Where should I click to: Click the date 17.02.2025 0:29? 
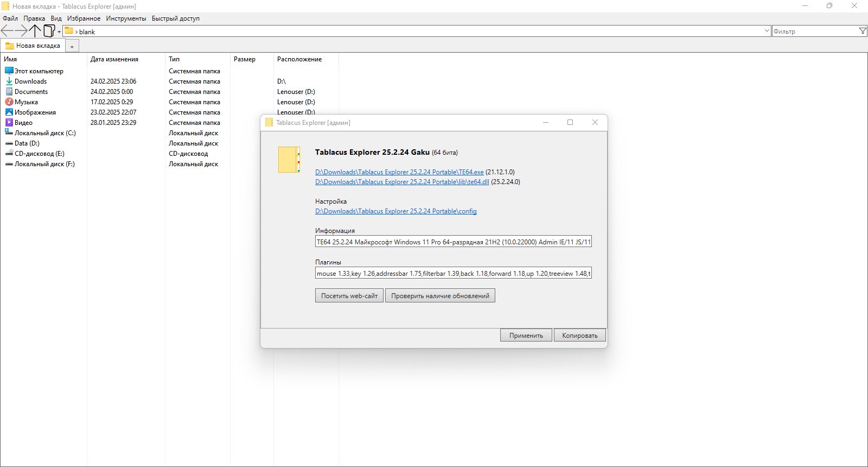tap(112, 102)
